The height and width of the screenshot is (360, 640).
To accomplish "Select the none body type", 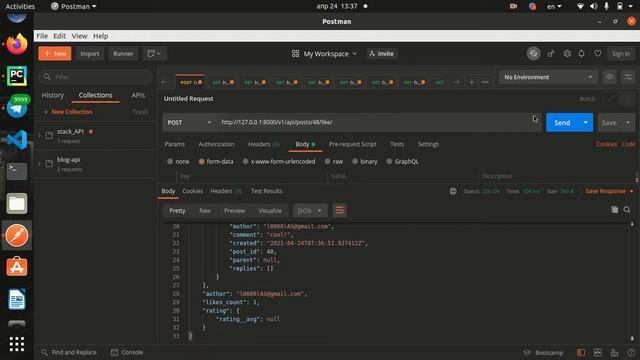I will (x=170, y=162).
